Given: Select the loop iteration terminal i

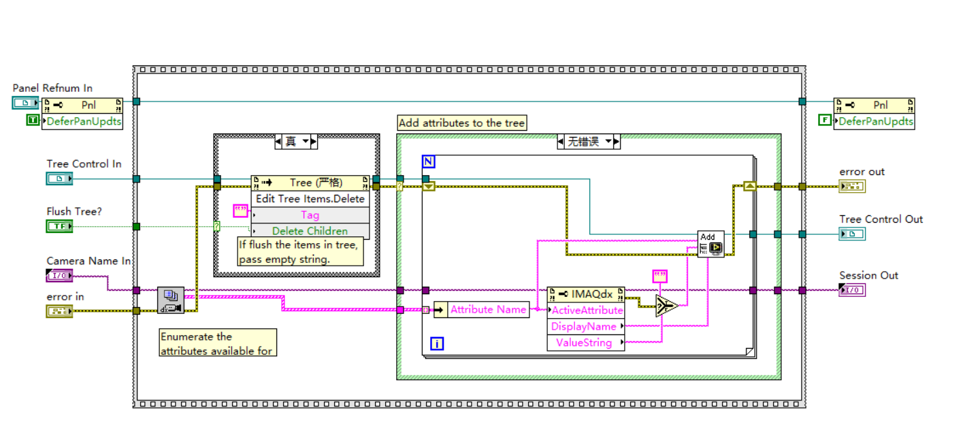Looking at the screenshot, I should [437, 344].
